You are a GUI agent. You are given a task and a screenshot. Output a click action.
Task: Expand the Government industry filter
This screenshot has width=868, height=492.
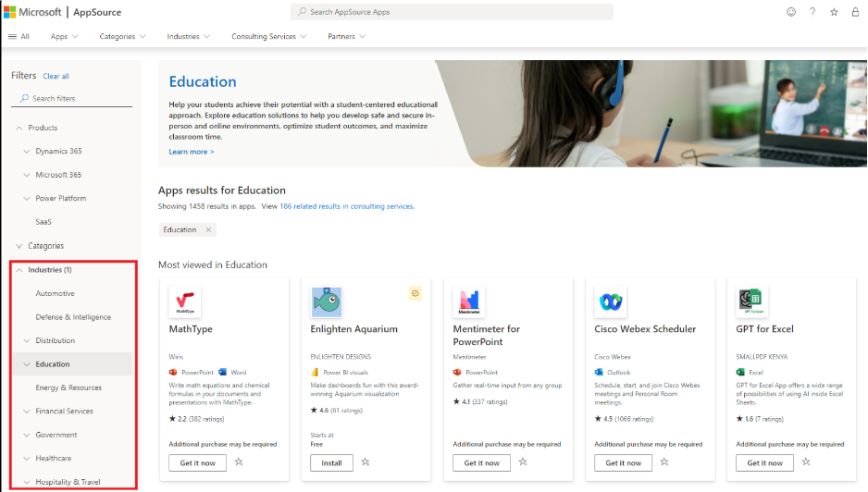coord(27,435)
